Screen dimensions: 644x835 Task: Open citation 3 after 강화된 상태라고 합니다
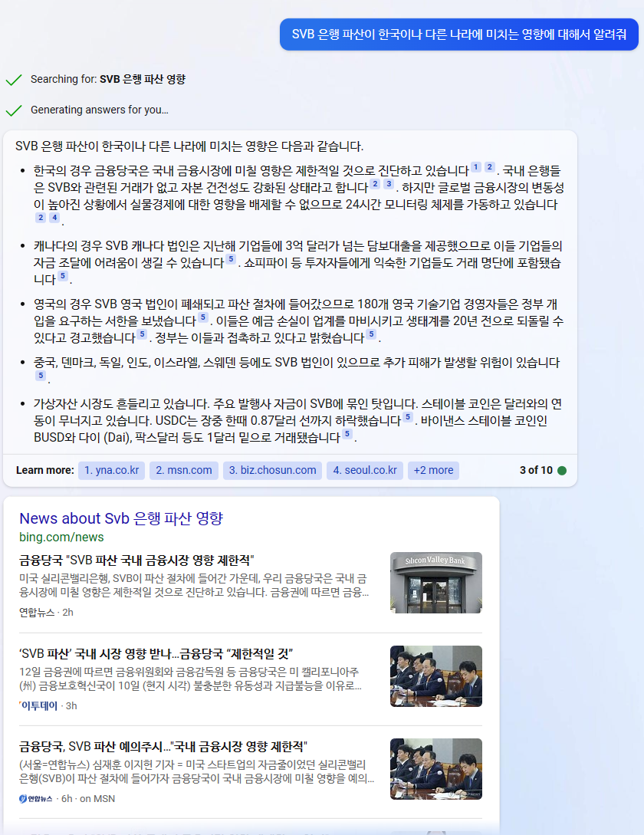(x=389, y=184)
